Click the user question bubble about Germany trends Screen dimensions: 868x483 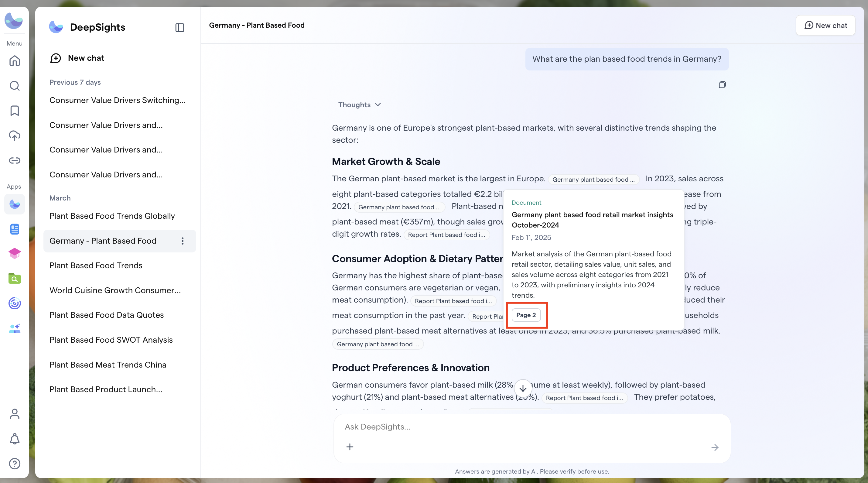click(x=627, y=59)
